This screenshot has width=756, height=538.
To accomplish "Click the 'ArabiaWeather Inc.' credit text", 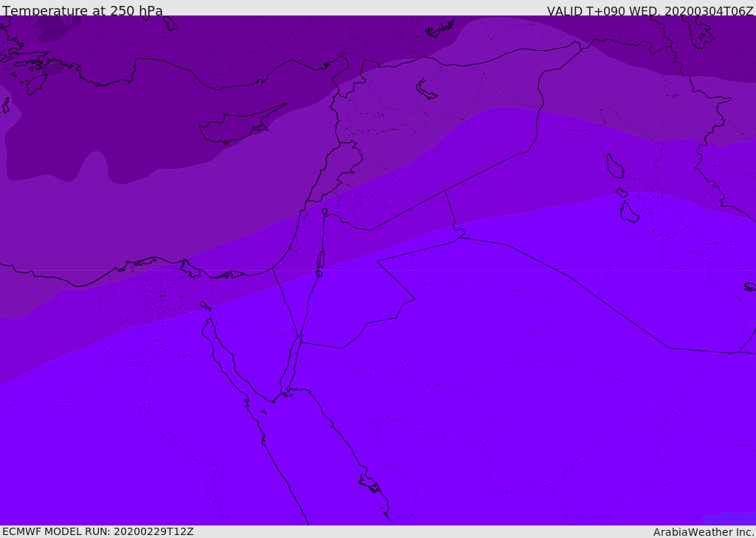I will click(x=704, y=532).
